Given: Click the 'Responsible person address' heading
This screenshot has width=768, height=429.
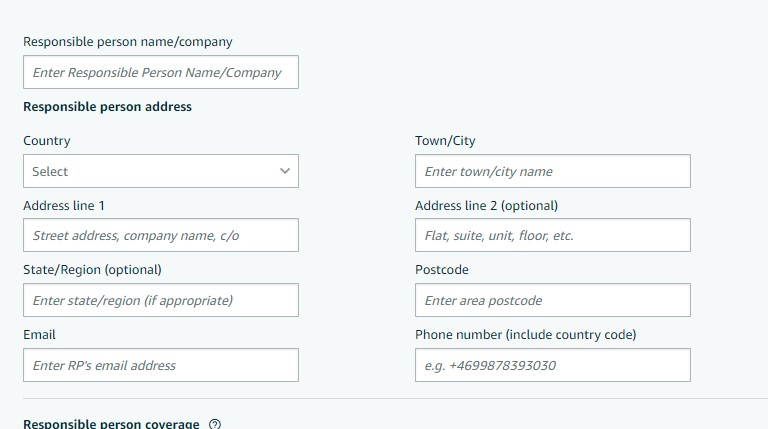Looking at the screenshot, I should [107, 107].
